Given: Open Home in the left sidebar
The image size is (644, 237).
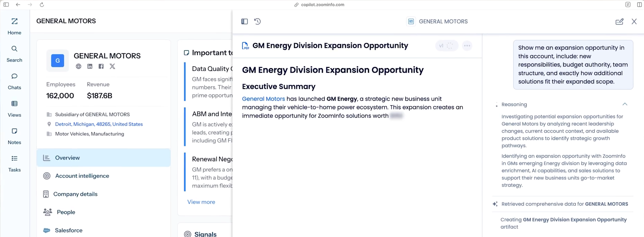Looking at the screenshot, I should click(15, 26).
